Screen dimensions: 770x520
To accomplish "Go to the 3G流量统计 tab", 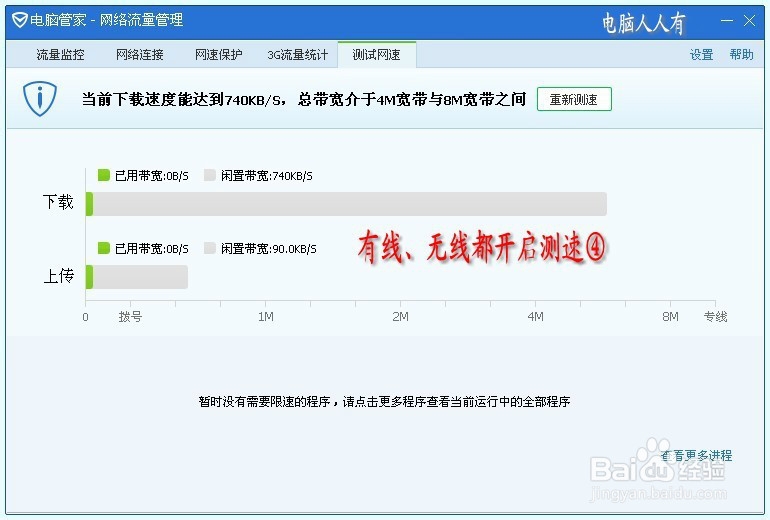I will [298, 55].
